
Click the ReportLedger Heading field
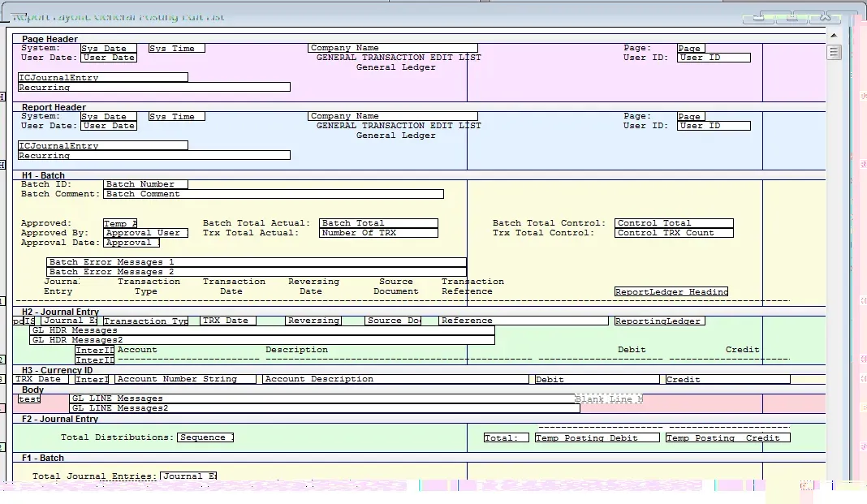tap(671, 291)
